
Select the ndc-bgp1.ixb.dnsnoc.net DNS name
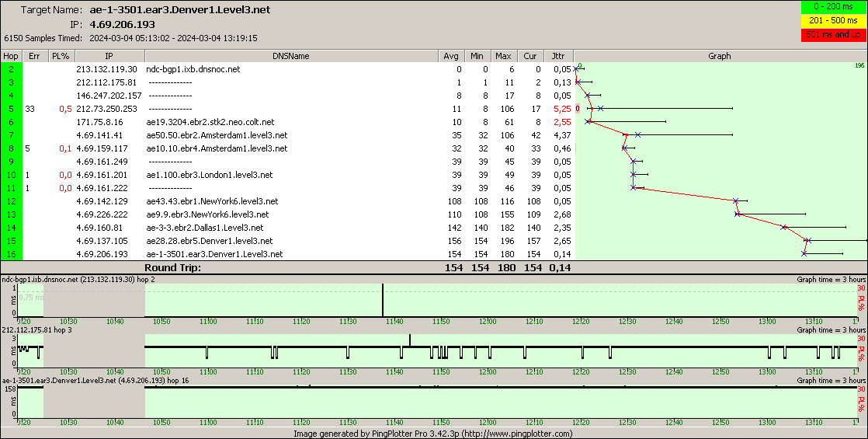point(193,69)
